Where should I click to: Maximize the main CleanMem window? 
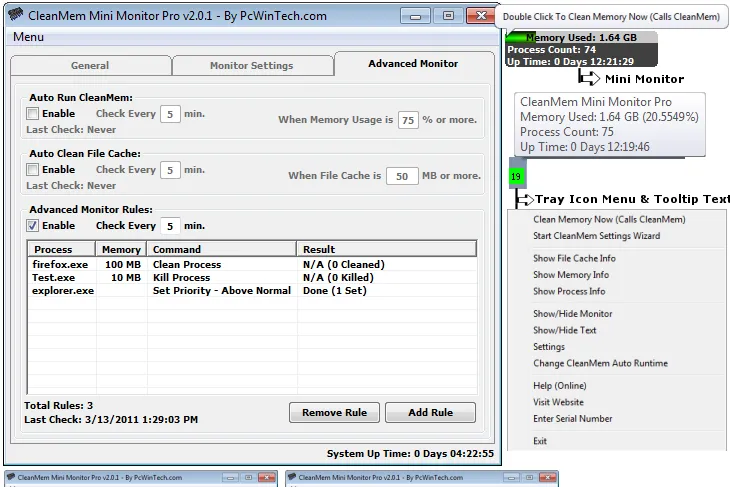point(448,16)
